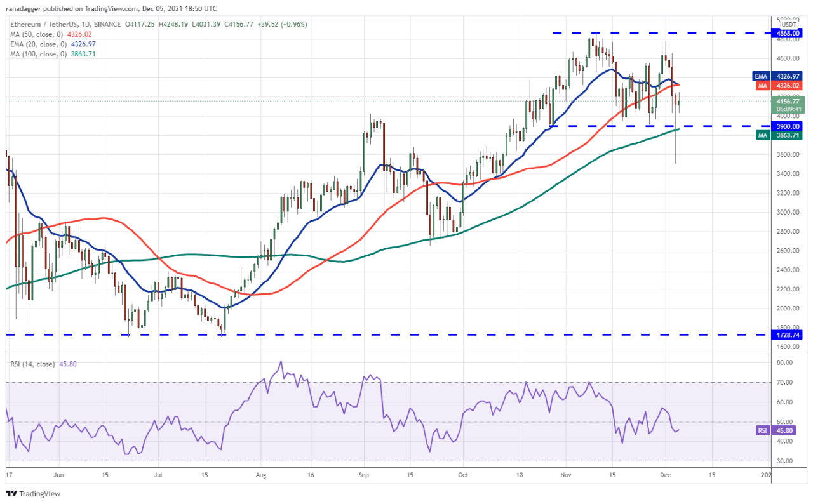Viewport: 813px width, 504px height.
Task: Click the TradingView logo in bottom-left corner
Action: tap(33, 494)
